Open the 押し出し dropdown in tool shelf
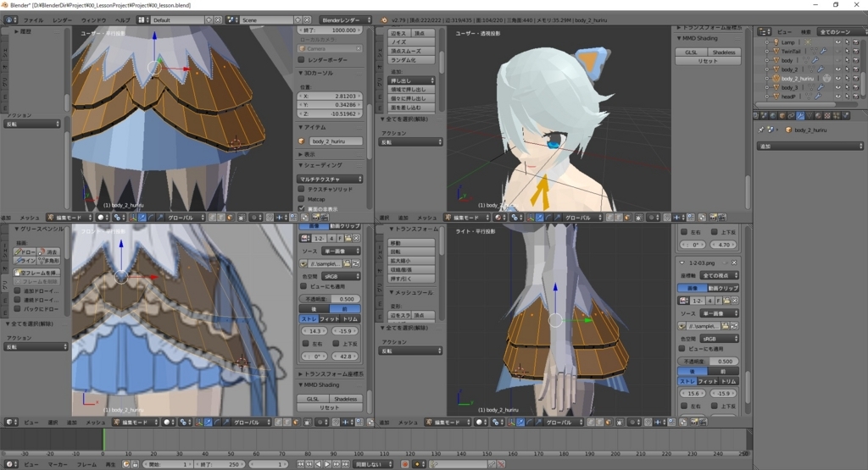 point(411,80)
